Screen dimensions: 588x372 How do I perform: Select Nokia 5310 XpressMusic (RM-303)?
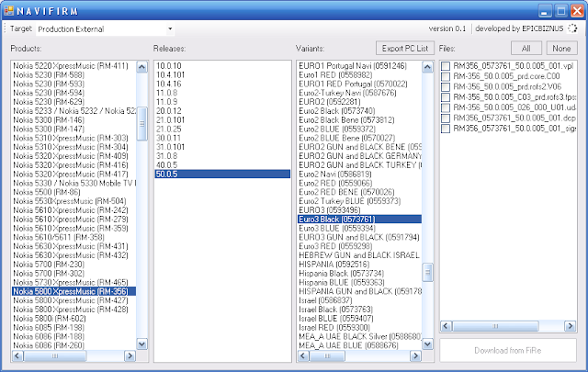71,138
